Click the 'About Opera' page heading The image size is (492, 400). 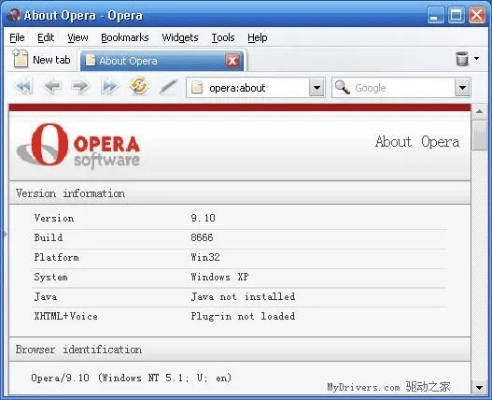pos(417,142)
